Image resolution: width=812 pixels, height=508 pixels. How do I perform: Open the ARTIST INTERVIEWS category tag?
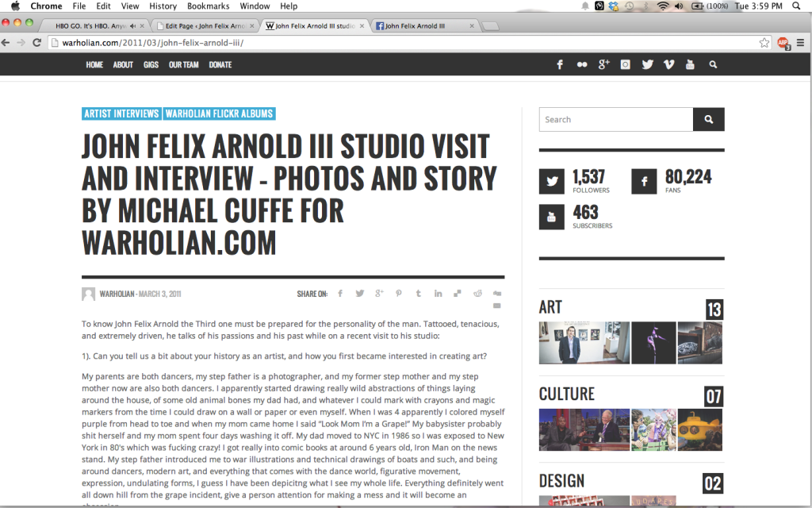(121, 114)
